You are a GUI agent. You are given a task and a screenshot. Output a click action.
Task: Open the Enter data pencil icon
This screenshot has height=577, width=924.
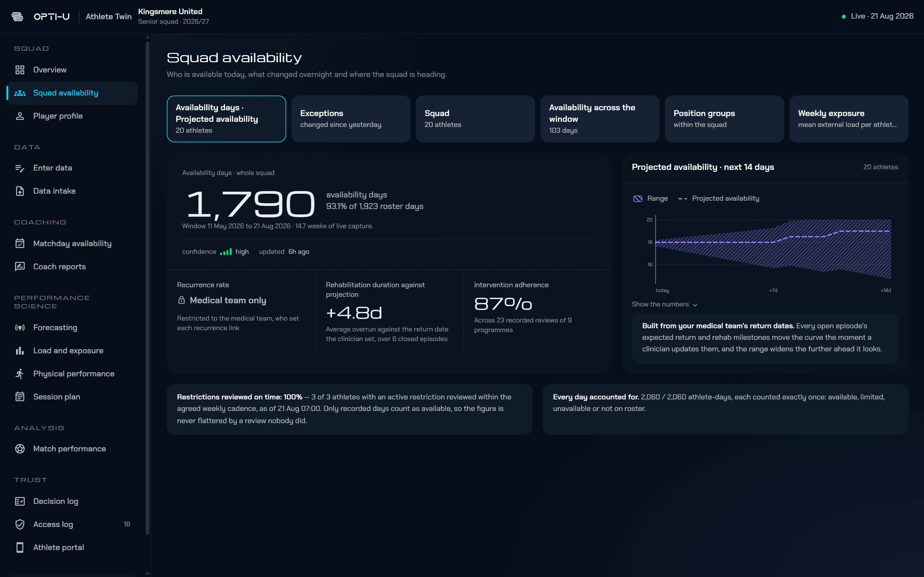click(20, 168)
